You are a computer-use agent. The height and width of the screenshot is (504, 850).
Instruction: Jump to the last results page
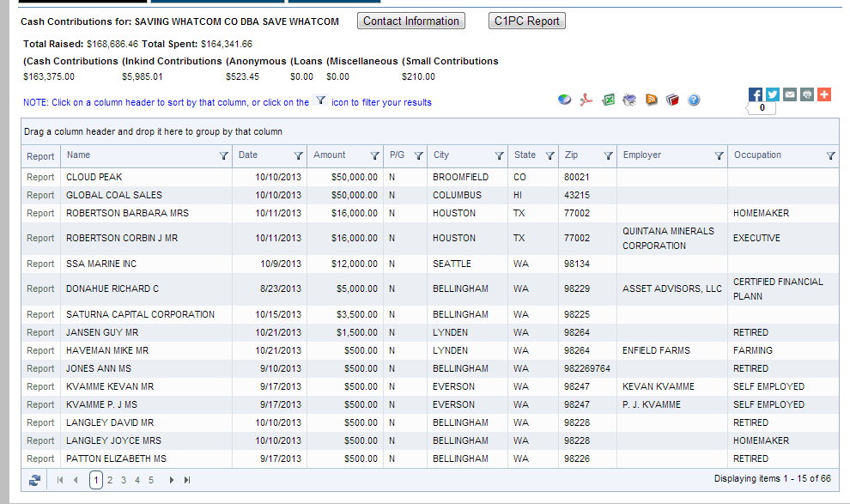pos(187,480)
